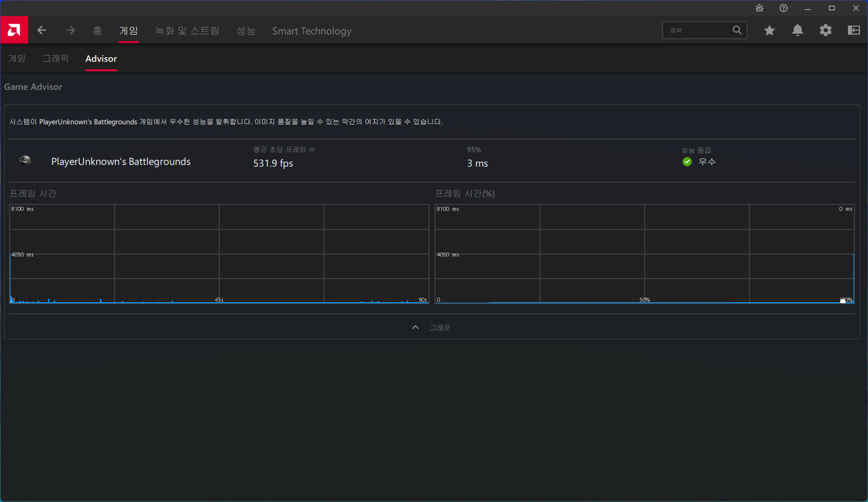Click the 531.9 fps value
Screen dimensions: 868x502
point(273,163)
